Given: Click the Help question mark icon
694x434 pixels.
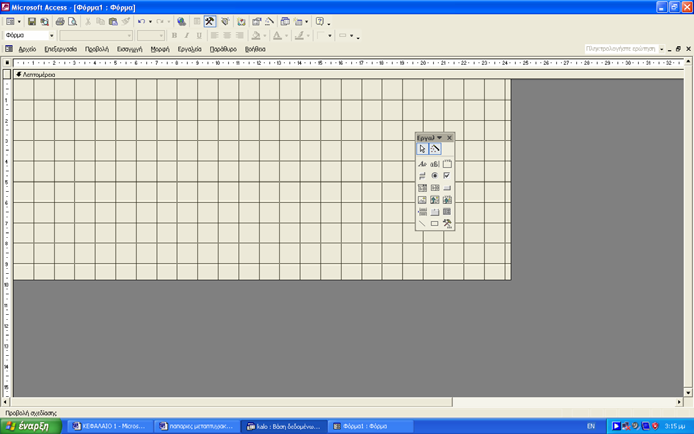Looking at the screenshot, I should 320,21.
